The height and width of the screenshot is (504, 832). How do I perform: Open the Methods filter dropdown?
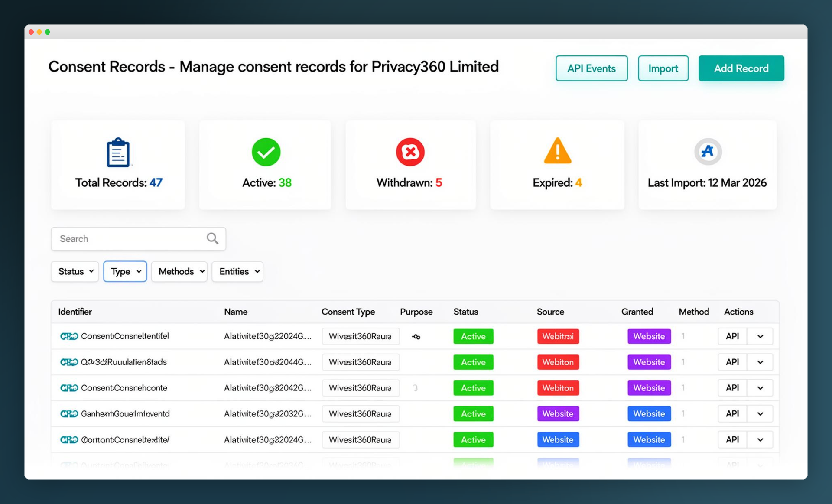[179, 271]
